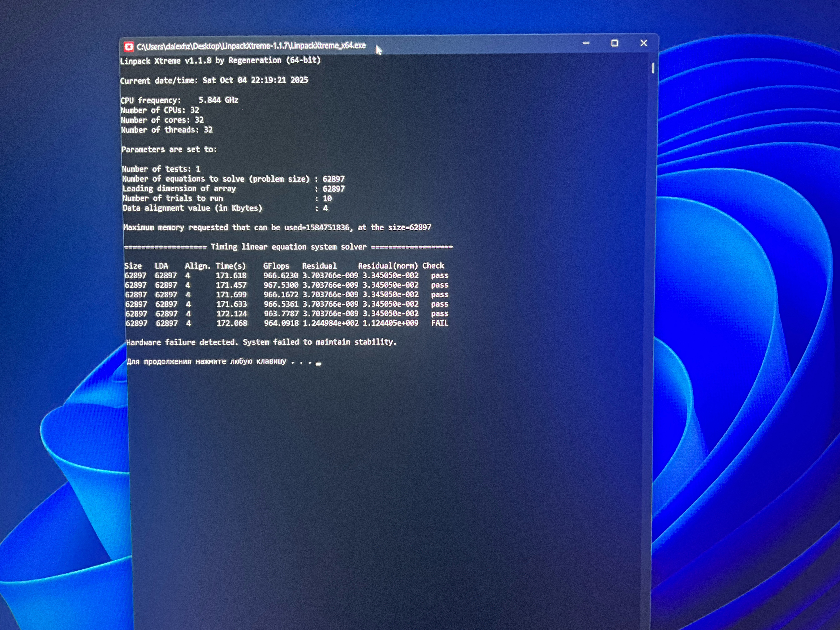Click the 'Hardware failure detected' message line

click(x=261, y=342)
